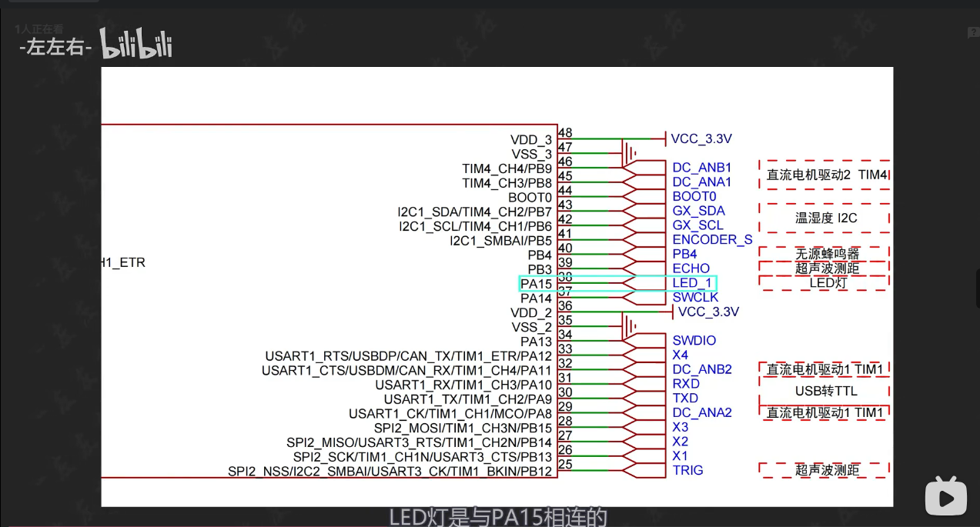
Task: Click the upper VCC_3.3V power label
Action: pos(701,139)
